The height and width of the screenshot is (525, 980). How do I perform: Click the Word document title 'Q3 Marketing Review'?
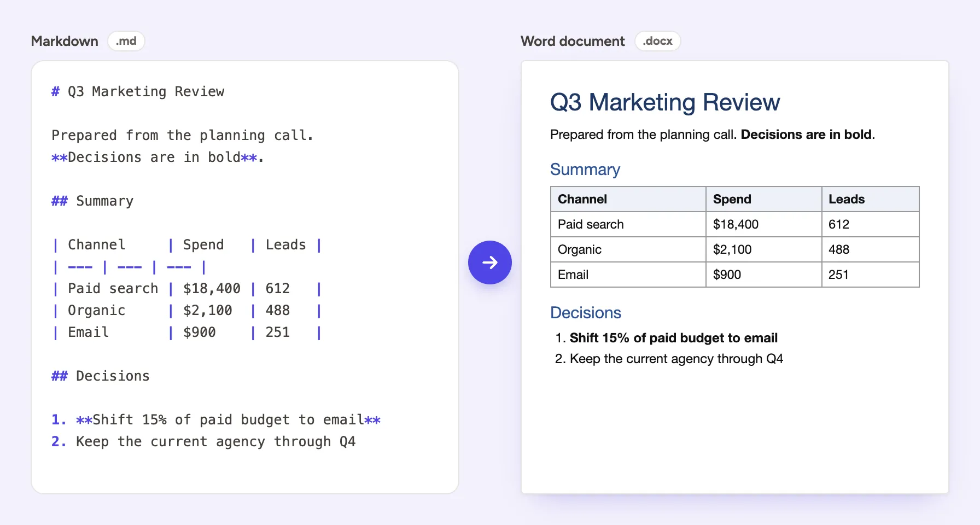click(665, 102)
